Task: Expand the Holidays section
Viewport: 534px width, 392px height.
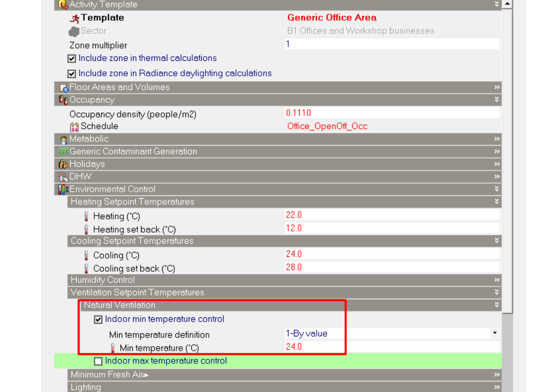Action: 497,164
